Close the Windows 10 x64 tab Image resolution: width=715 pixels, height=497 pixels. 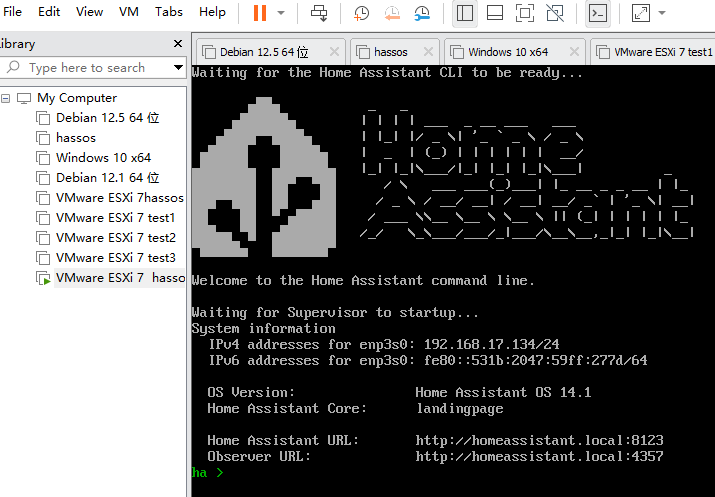574,52
